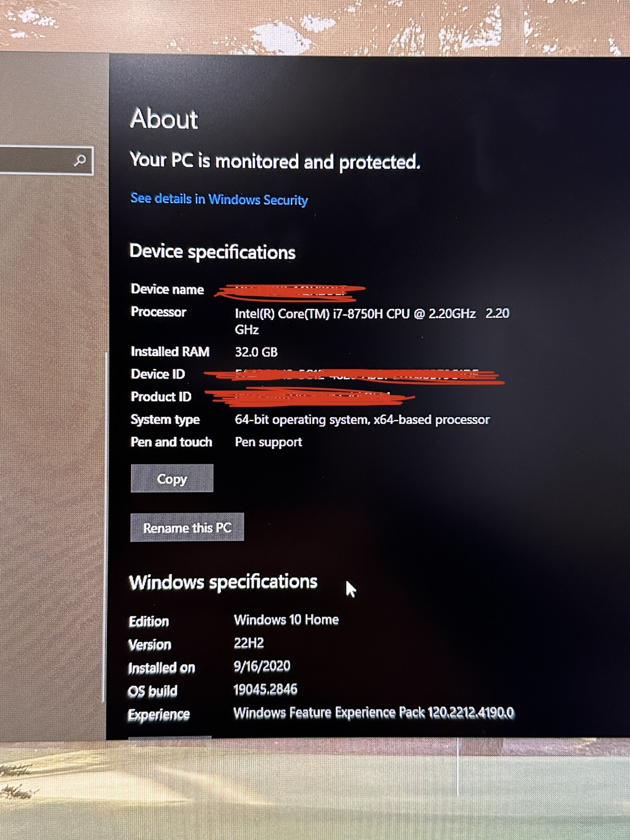Click the Installed on label
630x840 pixels.
tap(162, 668)
